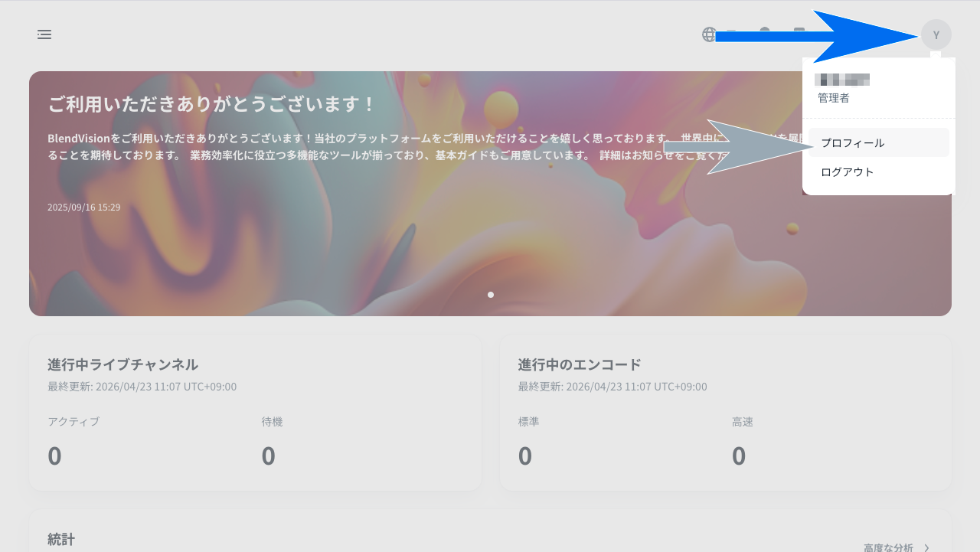
Task: Click the 0 value under 標準
Action: tap(524, 456)
